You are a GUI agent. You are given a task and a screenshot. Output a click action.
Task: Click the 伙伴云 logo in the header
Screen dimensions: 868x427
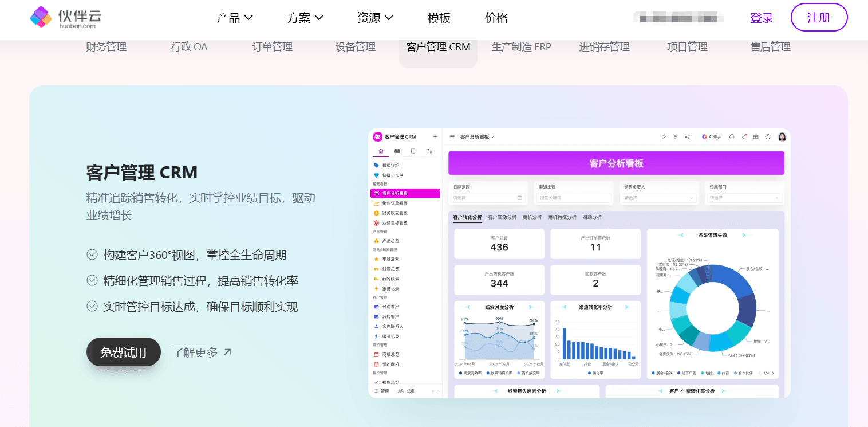point(66,17)
